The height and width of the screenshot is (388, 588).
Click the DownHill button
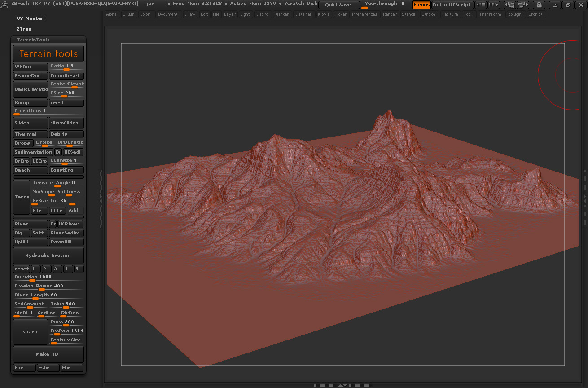(66, 242)
